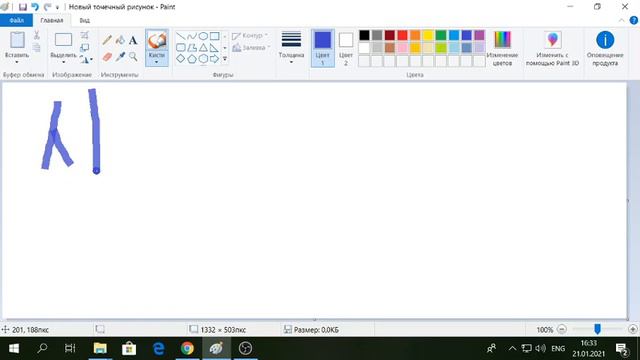Open the Paint Help question icon
Viewport: 640px width, 360px height.
[633, 20]
